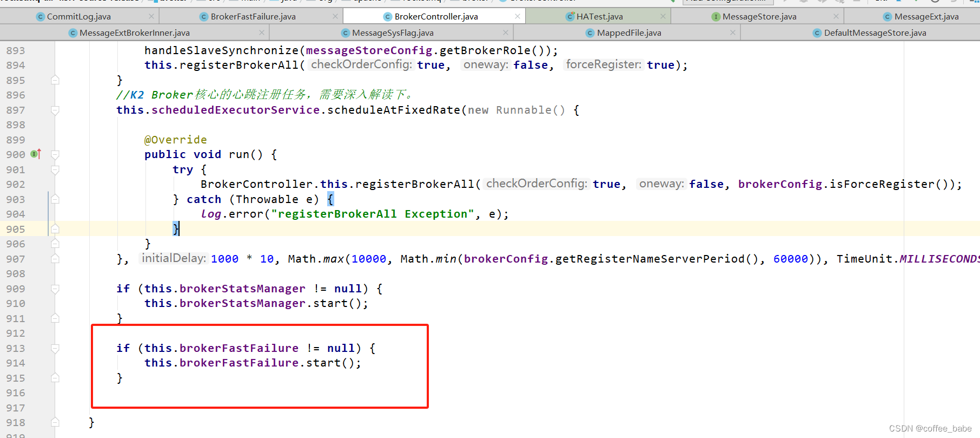Collapse the brokerStatsManager if-block on line 909
Image resolution: width=980 pixels, height=438 pixels.
click(x=55, y=289)
